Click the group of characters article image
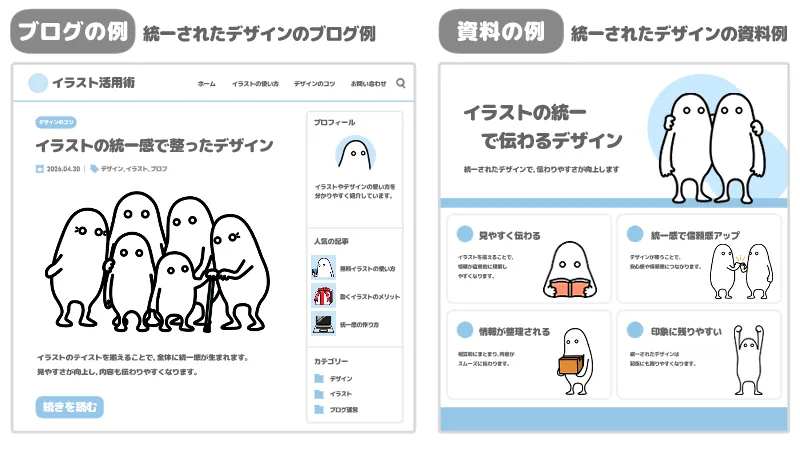Image resolution: width=800 pixels, height=450 pixels. [157, 262]
